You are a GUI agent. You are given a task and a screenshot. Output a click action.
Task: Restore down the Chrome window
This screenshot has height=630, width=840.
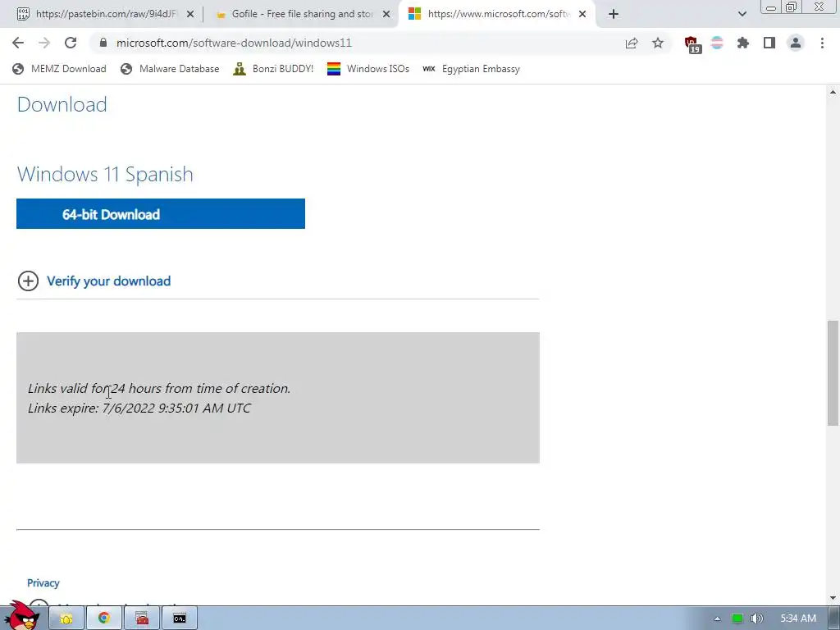pyautogui.click(x=791, y=7)
